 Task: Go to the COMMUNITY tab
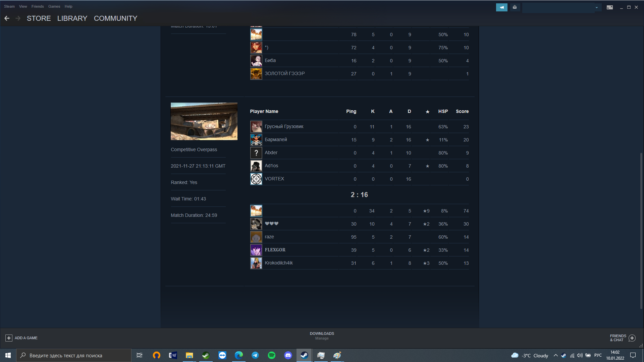click(115, 18)
